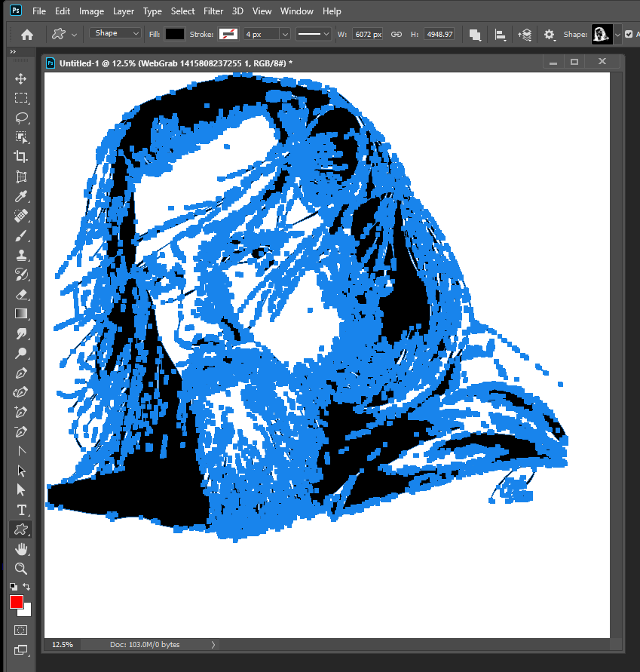Expand the status bar info arrow
The height and width of the screenshot is (672, 640).
point(213,645)
